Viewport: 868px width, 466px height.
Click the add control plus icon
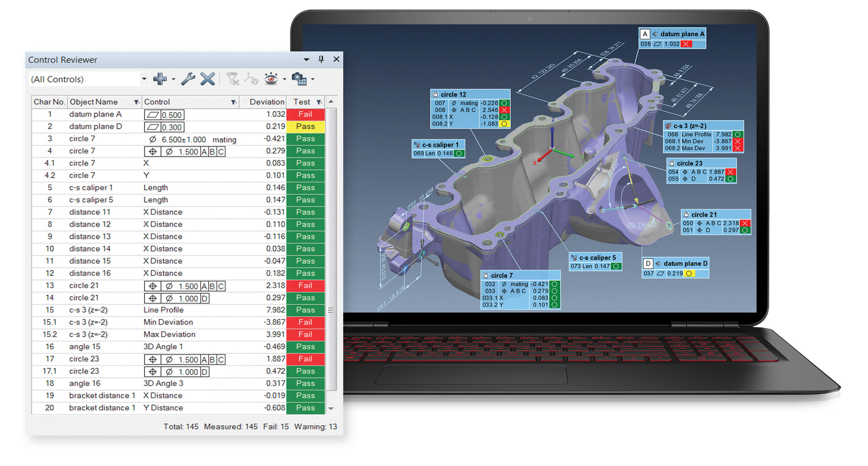[x=160, y=79]
